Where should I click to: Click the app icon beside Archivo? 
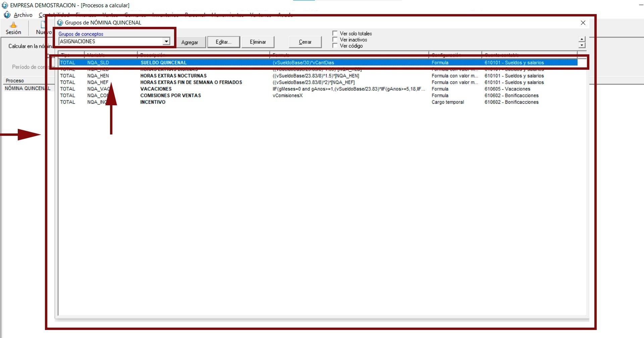tap(7, 15)
